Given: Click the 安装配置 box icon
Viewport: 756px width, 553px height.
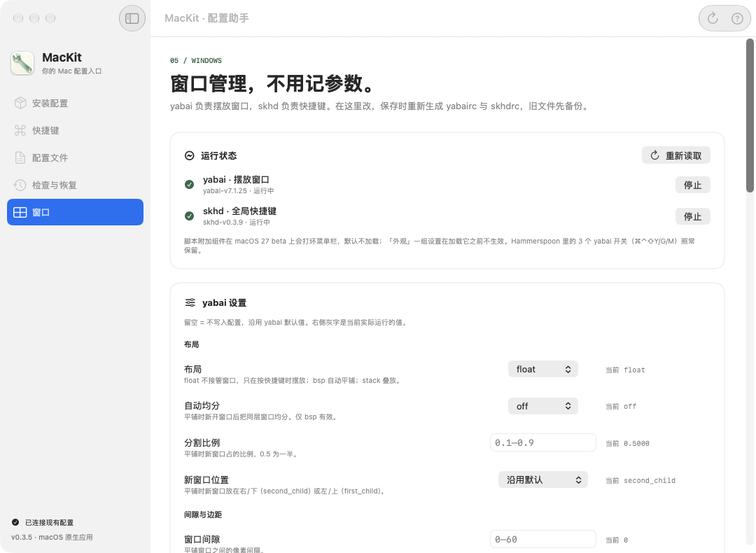Looking at the screenshot, I should pos(20,103).
